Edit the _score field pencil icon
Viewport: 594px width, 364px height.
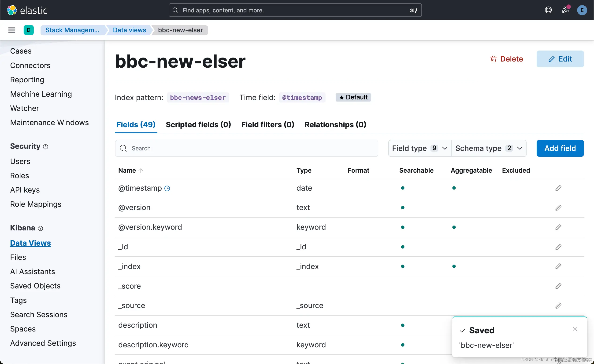tap(558, 286)
